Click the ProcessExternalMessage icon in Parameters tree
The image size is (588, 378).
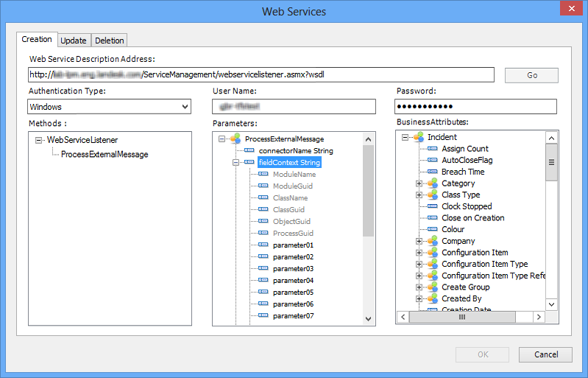coord(235,139)
